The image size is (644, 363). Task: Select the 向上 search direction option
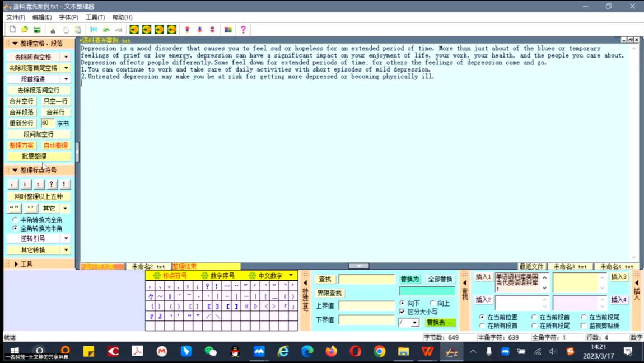(432, 303)
